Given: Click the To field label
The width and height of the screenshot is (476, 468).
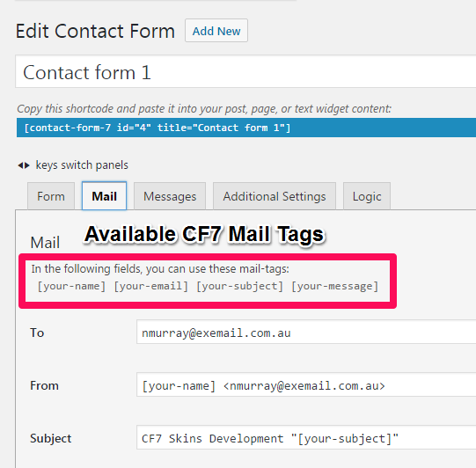Looking at the screenshot, I should pyautogui.click(x=37, y=333).
